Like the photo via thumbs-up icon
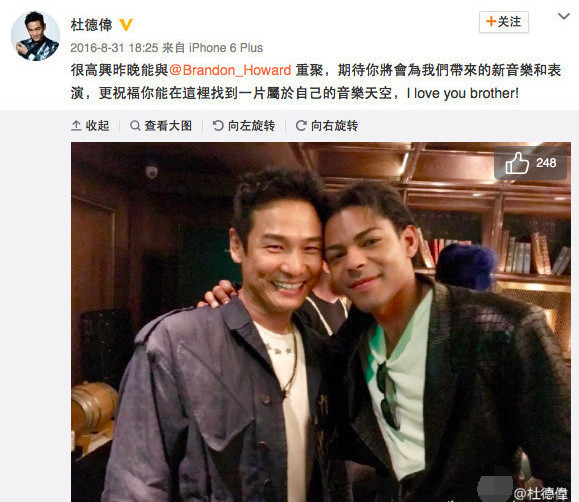 click(517, 163)
